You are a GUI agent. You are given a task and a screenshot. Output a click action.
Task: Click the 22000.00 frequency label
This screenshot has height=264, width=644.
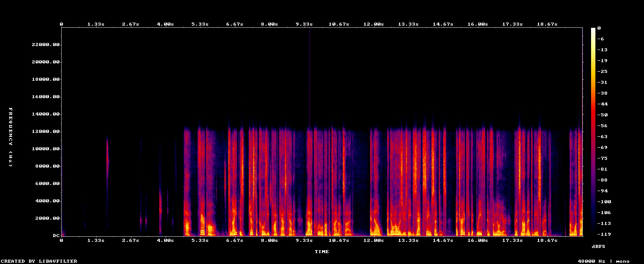click(x=46, y=45)
